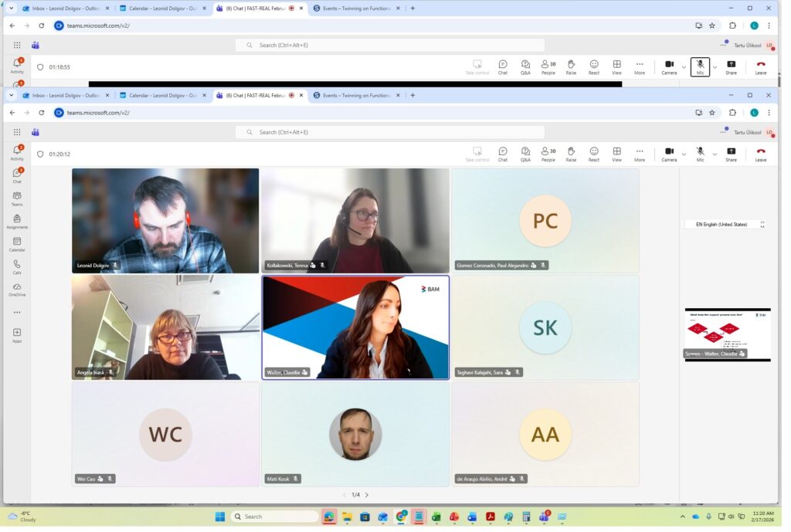Open Assignments in the Teams left sidebar
Viewport: 791px width, 532px height.
pos(17,221)
